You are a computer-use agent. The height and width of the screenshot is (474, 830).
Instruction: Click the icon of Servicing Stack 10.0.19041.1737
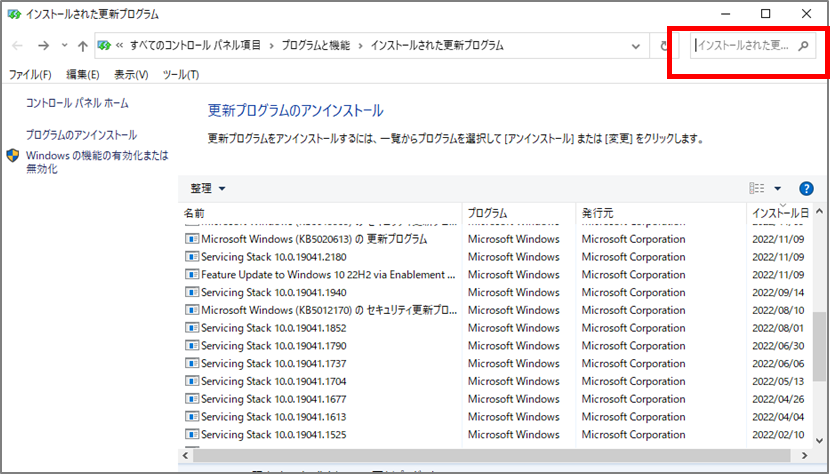[192, 363]
